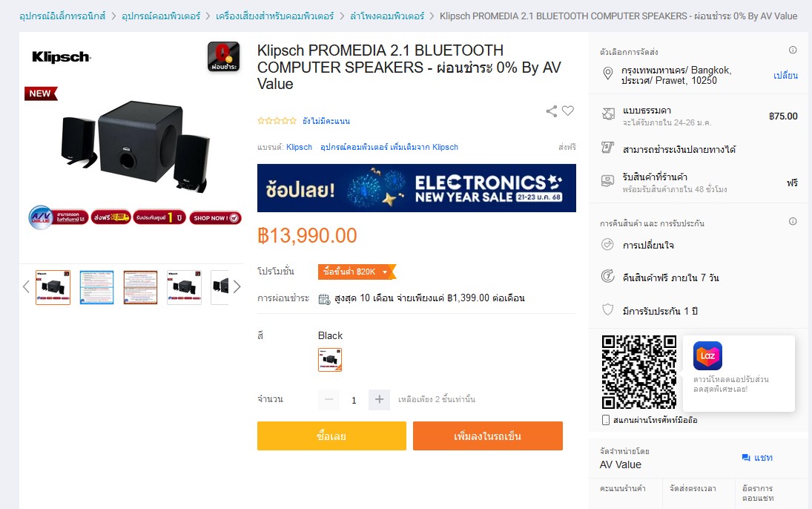Click the share icon beside the heart

pos(552,111)
